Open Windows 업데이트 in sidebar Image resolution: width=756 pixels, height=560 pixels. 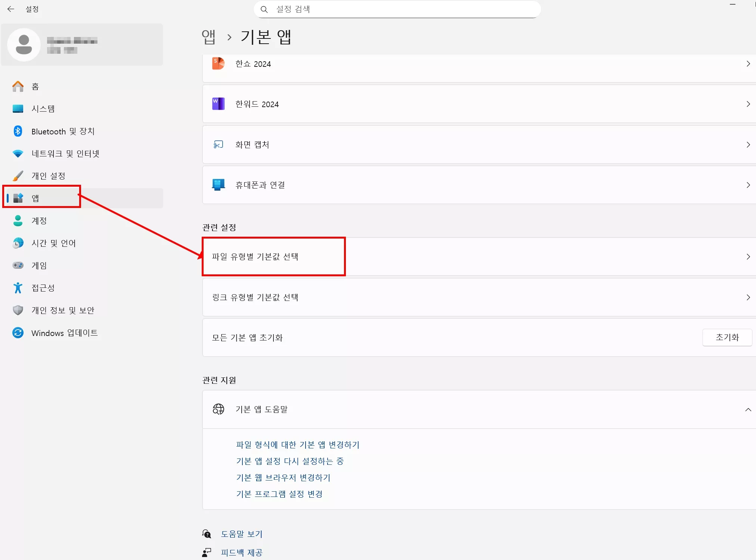[x=64, y=333]
